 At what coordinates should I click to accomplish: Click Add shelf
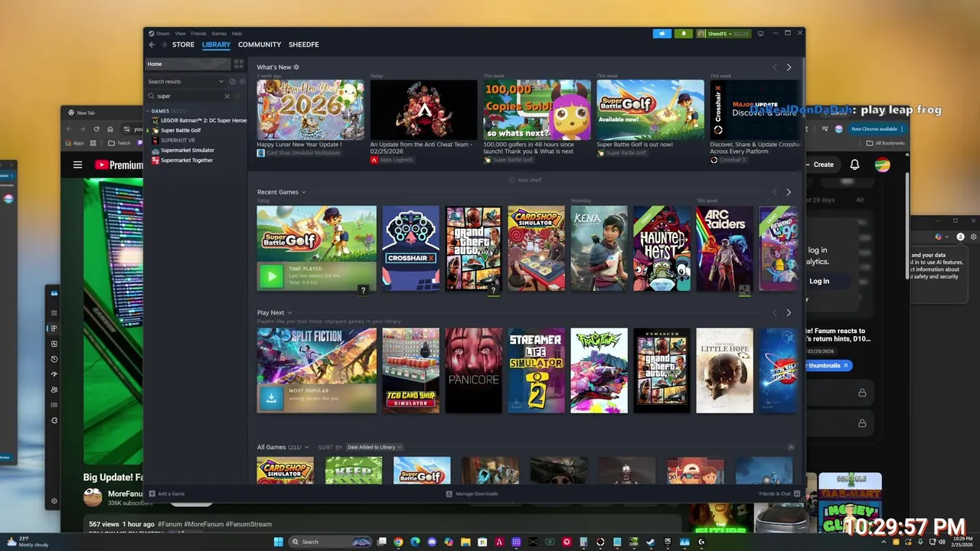[525, 180]
